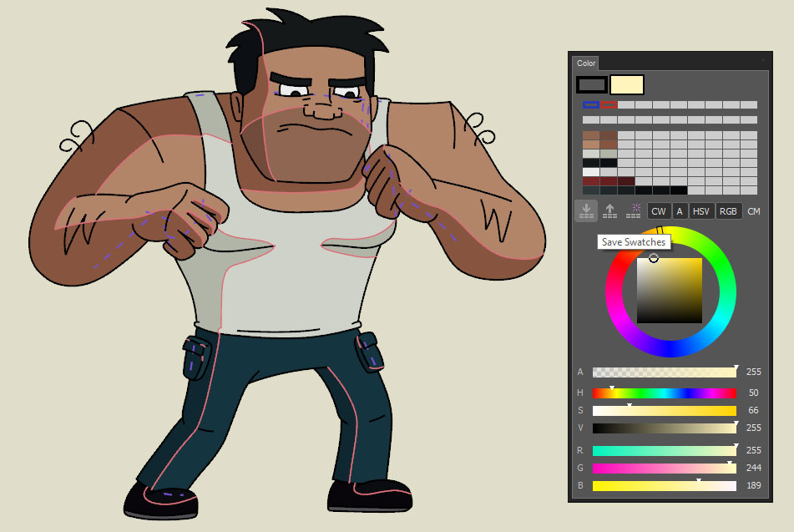Select the black-framed outline color box
Image resolution: width=794 pixels, height=532 pixels.
[x=591, y=84]
